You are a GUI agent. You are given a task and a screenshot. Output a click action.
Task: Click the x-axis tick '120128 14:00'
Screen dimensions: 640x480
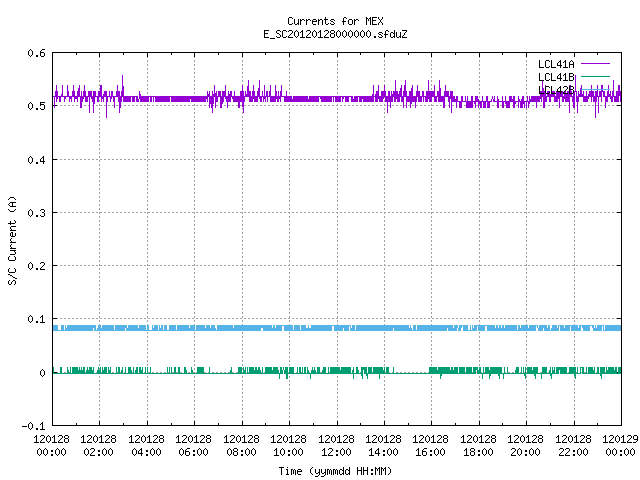(383, 446)
